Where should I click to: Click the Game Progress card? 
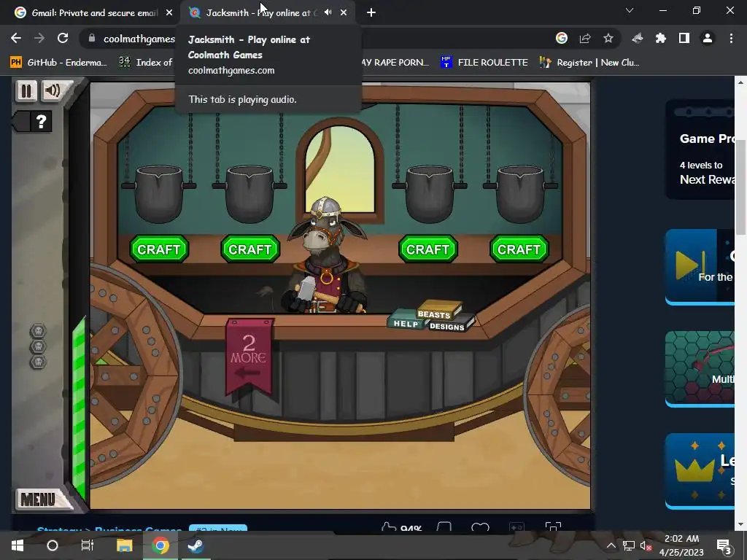(700, 149)
